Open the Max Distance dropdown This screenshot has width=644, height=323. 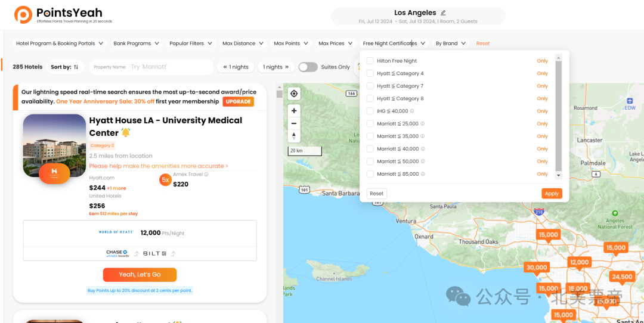click(x=243, y=43)
